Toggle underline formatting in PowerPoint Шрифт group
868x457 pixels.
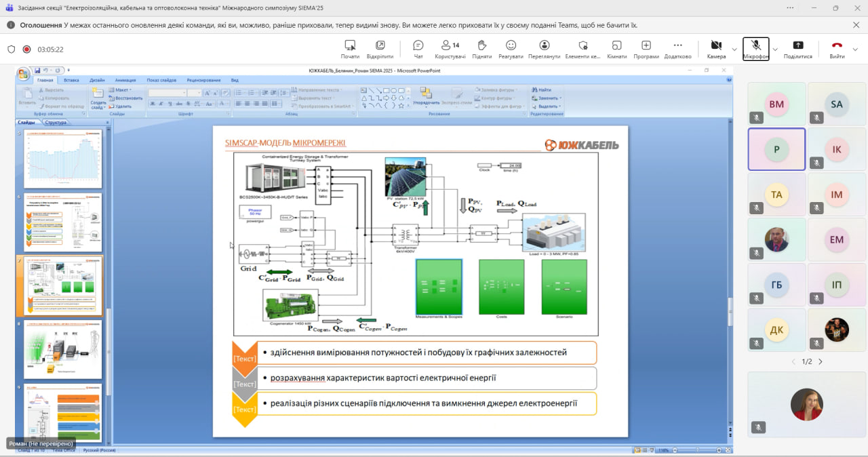pyautogui.click(x=170, y=104)
